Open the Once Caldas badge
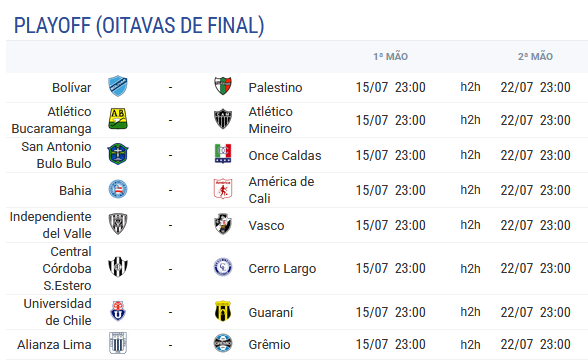The height and width of the screenshot is (364, 588). pyautogui.click(x=223, y=154)
